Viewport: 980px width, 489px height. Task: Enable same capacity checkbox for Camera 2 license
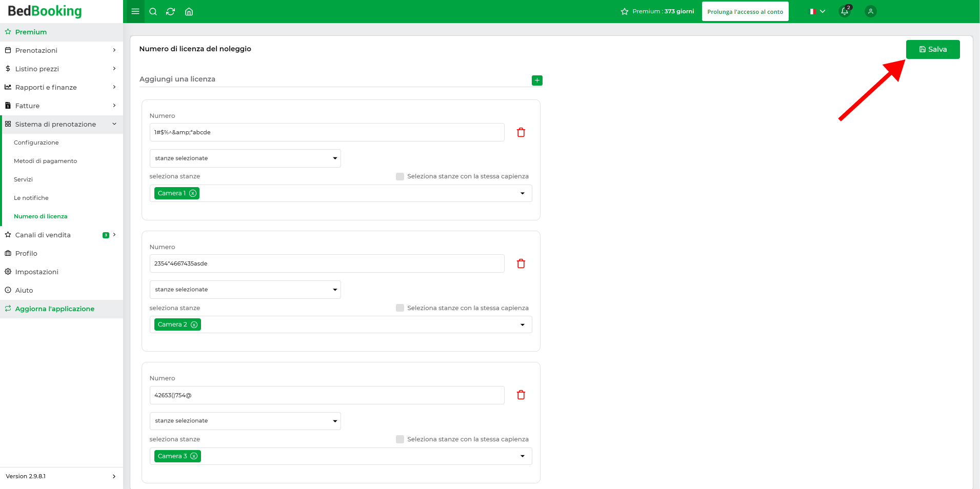click(400, 308)
